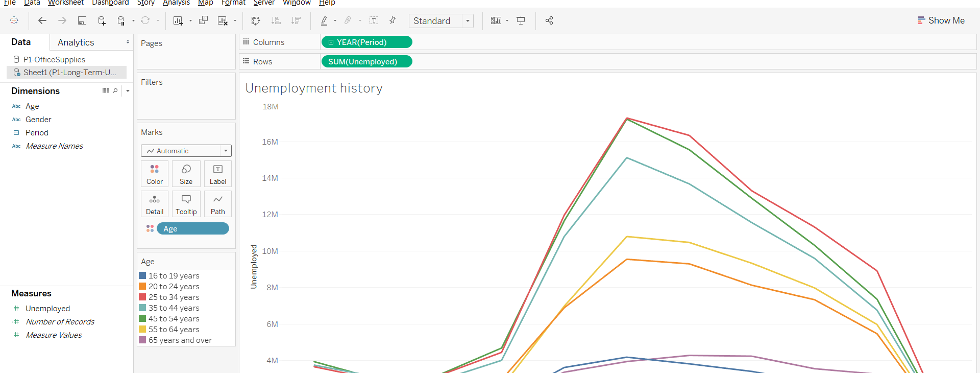Open the Format menu

(233, 3)
